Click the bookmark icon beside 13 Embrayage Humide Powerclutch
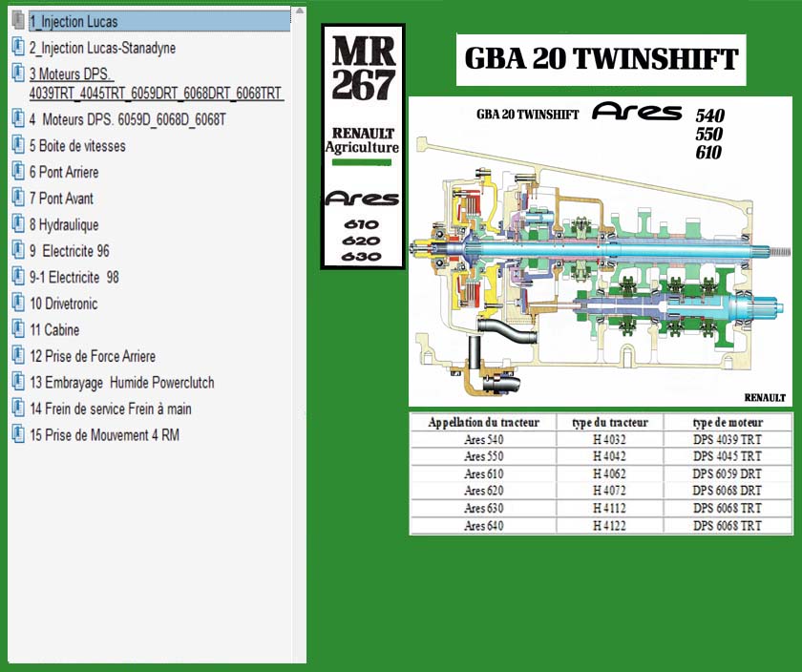802x672 pixels. pyautogui.click(x=18, y=382)
